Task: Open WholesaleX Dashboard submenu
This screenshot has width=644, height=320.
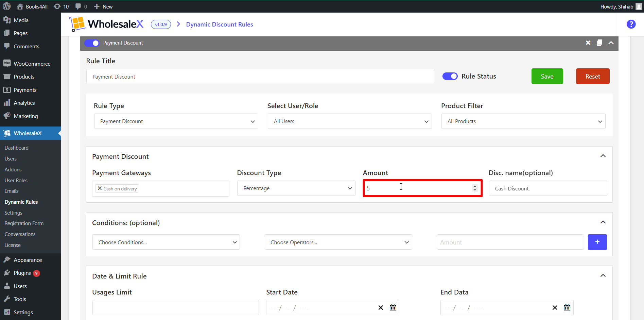Action: click(17, 148)
